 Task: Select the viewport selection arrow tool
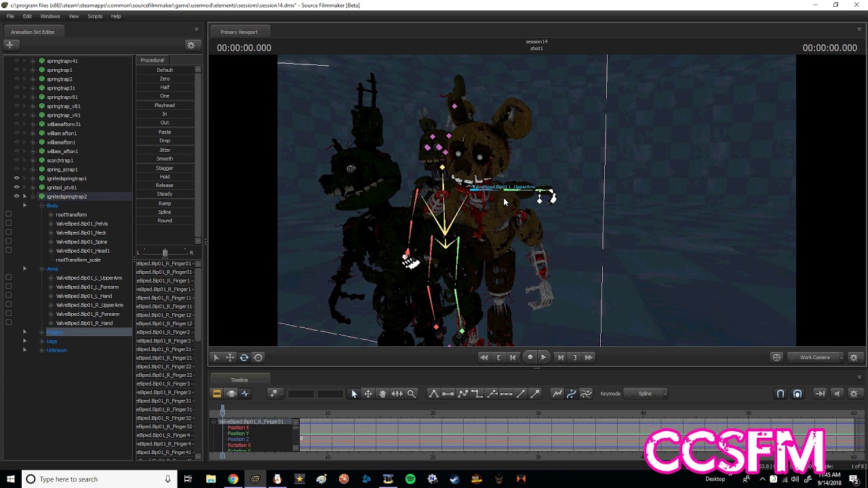coord(216,357)
